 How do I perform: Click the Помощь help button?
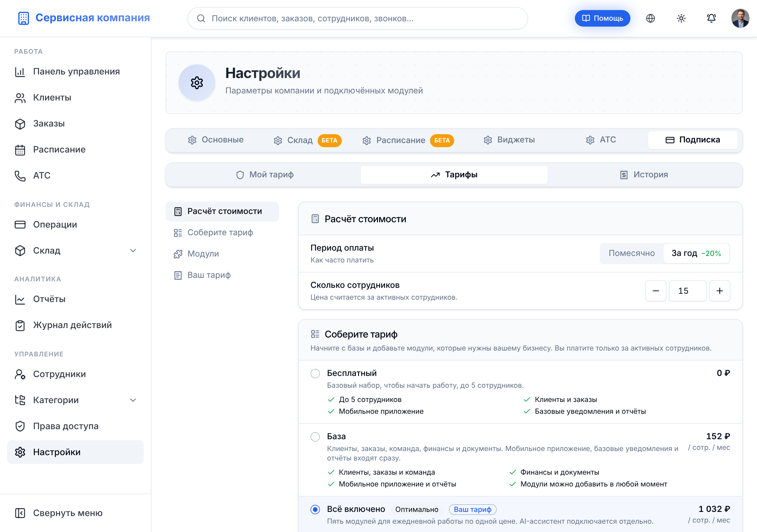click(602, 18)
